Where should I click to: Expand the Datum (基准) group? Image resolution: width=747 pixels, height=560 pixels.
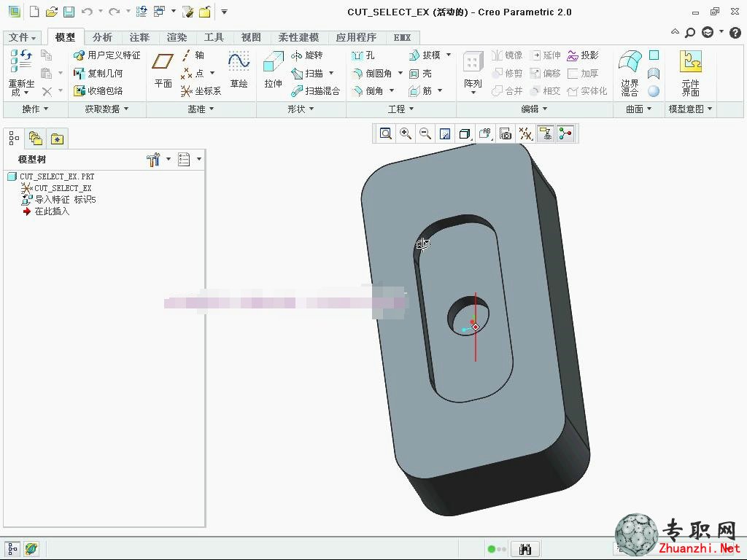(x=201, y=109)
